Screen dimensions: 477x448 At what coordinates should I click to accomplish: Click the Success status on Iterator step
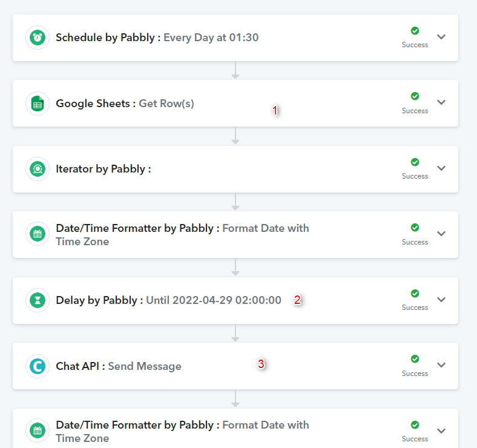tap(415, 176)
